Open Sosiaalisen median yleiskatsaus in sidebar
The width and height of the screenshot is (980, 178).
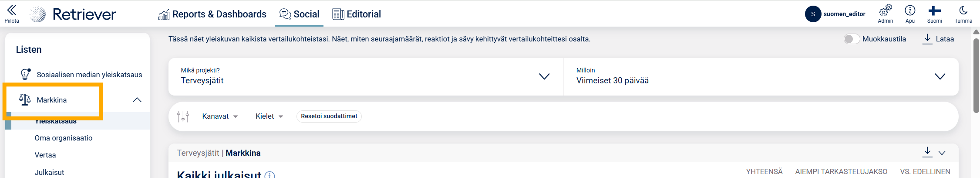89,75
